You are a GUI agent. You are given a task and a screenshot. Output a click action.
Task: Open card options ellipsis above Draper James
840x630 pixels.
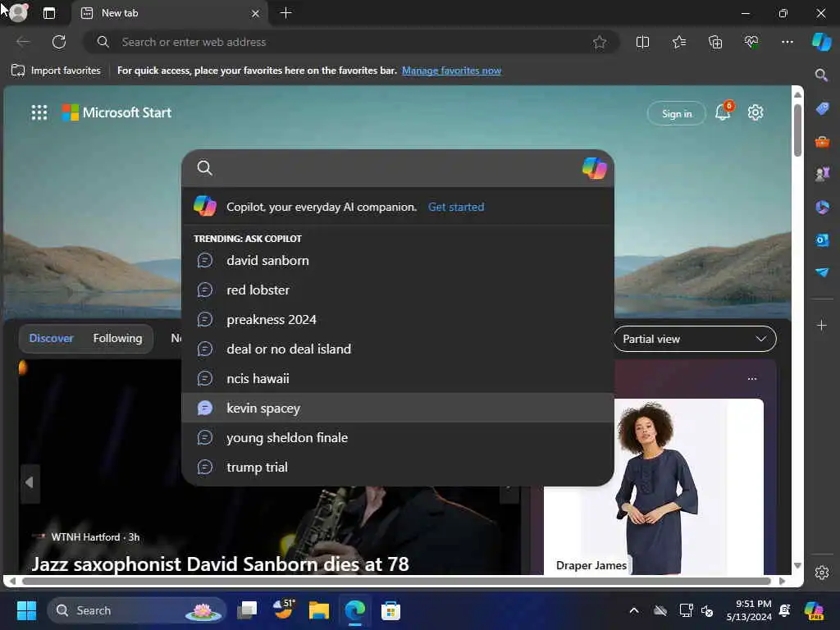(x=752, y=379)
